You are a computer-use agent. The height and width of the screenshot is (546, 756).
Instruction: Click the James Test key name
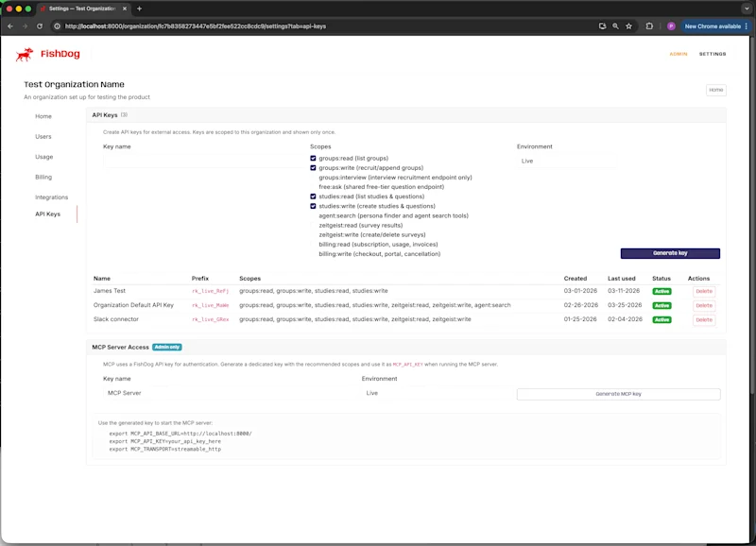(x=110, y=291)
